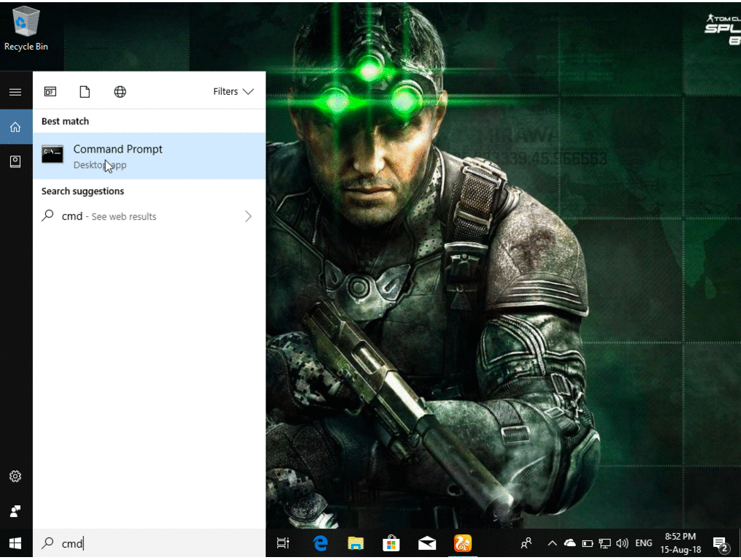Open the Feedback icon in the search sidebar
Image resolution: width=741 pixels, height=560 pixels.
pyautogui.click(x=15, y=511)
